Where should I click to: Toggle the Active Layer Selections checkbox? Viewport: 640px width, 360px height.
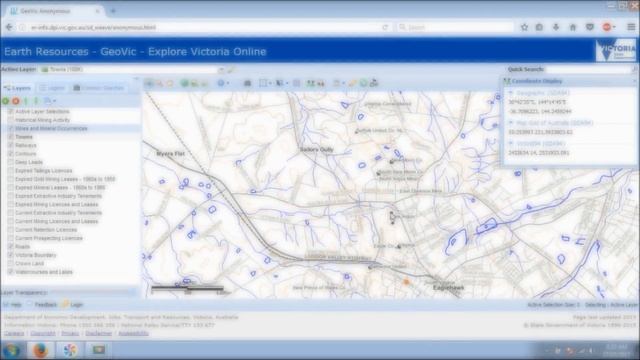click(11, 111)
